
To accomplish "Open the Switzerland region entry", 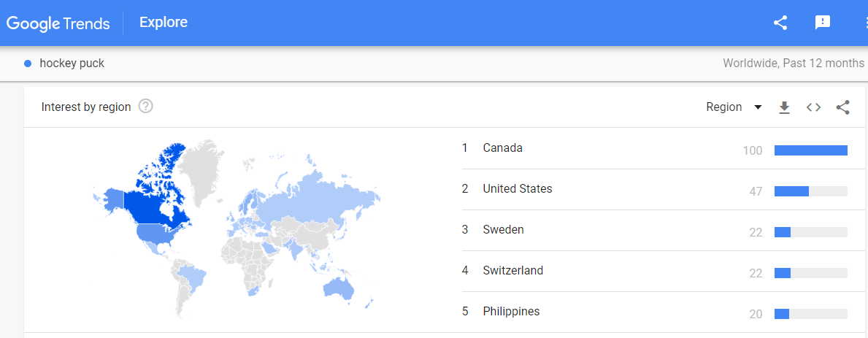I will pyautogui.click(x=512, y=271).
